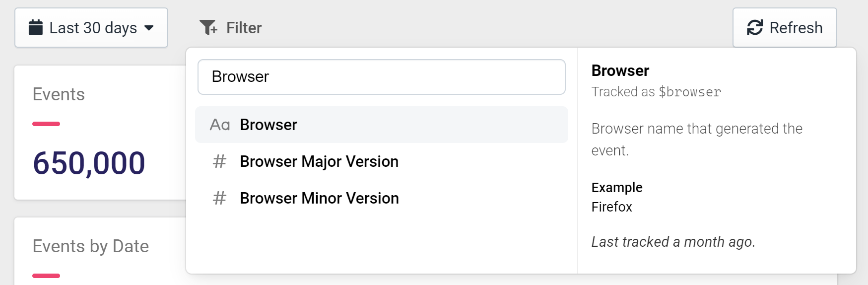This screenshot has height=285, width=868.
Task: Click the Refresh button
Action: coord(785,28)
